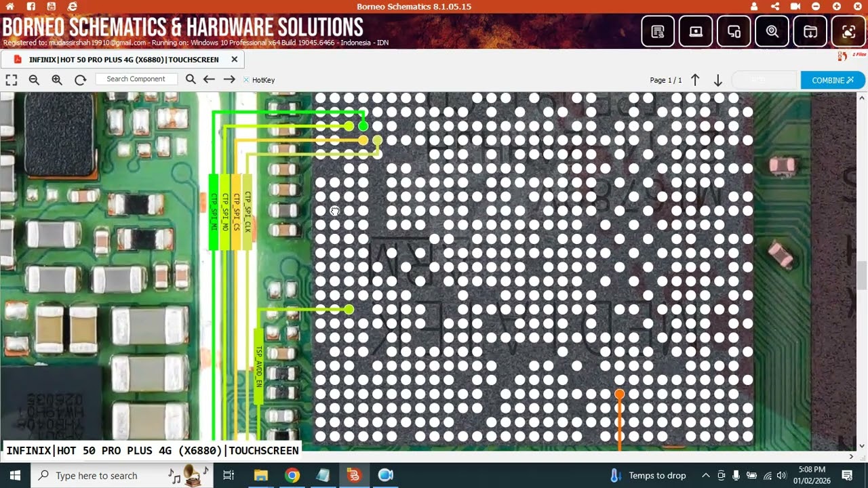This screenshot has width=868, height=488.
Task: Zoom out of the board view
Action: [34, 80]
